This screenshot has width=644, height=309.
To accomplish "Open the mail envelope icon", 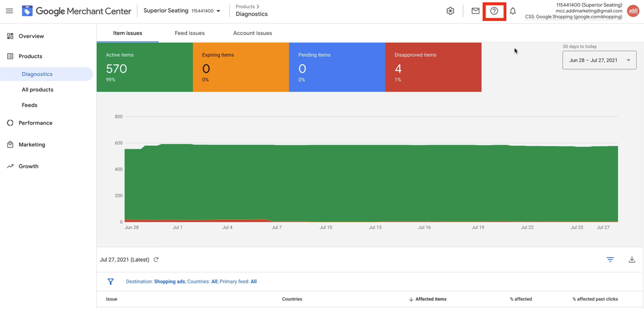I will (x=475, y=11).
